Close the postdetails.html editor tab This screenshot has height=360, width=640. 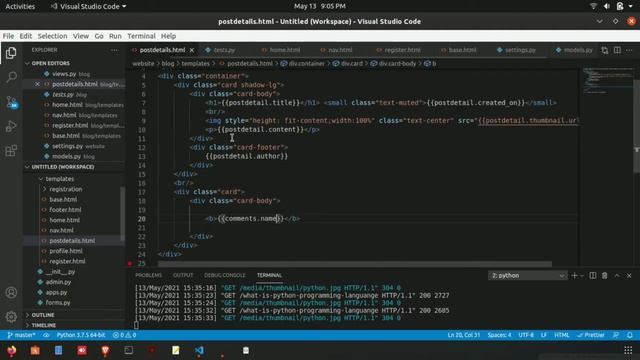pos(191,50)
